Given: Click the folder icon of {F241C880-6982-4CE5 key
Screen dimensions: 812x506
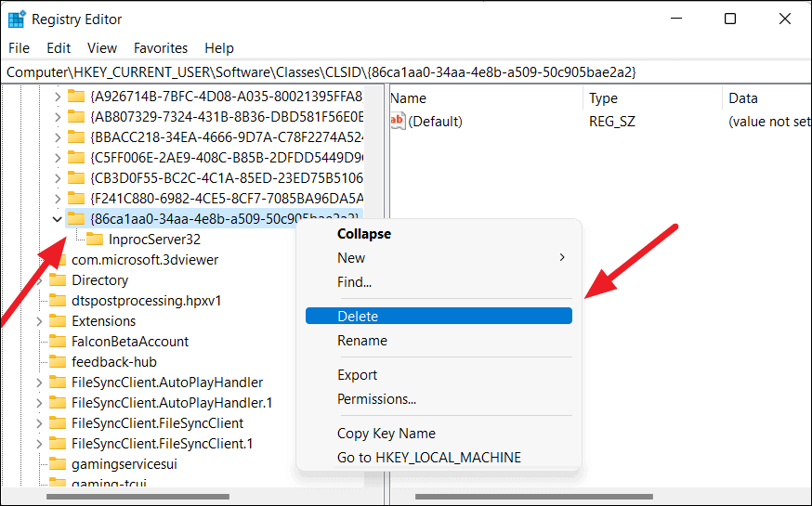Looking at the screenshot, I should tap(76, 198).
